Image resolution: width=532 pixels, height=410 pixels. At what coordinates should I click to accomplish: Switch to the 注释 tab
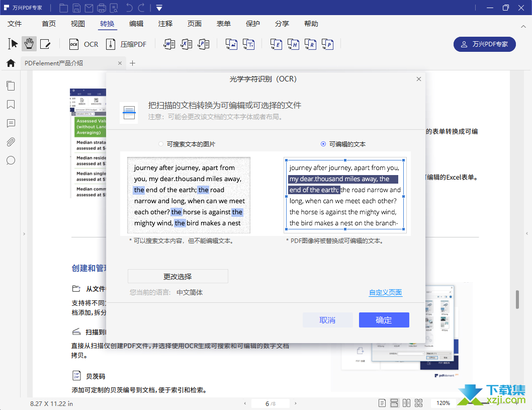[165, 24]
